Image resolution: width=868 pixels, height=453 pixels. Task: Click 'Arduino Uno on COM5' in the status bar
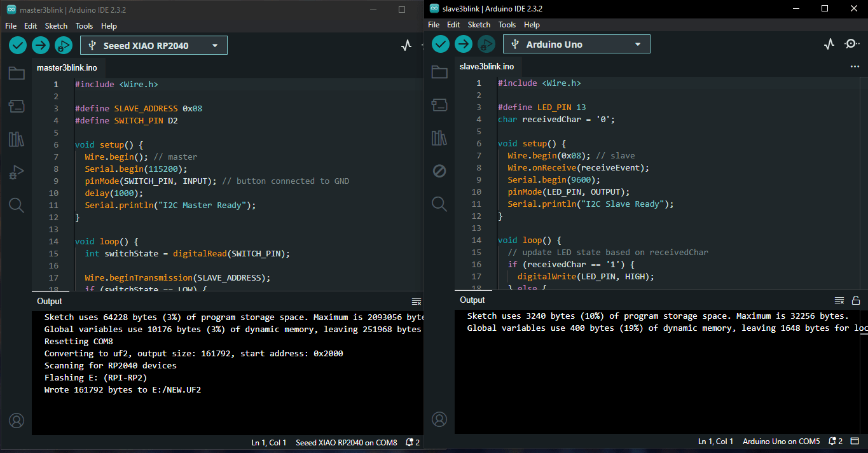(782, 442)
